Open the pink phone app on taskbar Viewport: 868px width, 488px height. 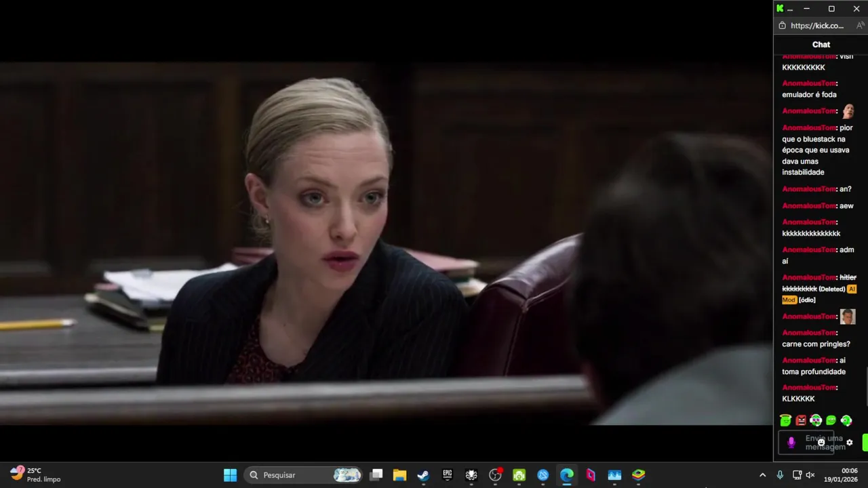(x=591, y=475)
